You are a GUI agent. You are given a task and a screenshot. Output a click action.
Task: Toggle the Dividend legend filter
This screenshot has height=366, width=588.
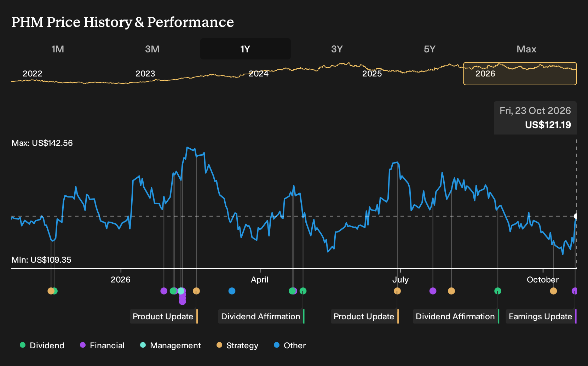[42, 345]
